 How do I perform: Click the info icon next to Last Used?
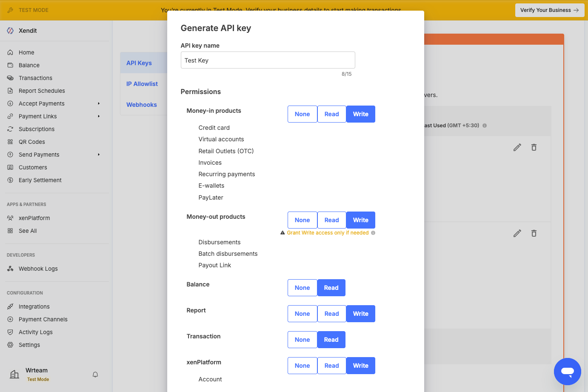[485, 126]
